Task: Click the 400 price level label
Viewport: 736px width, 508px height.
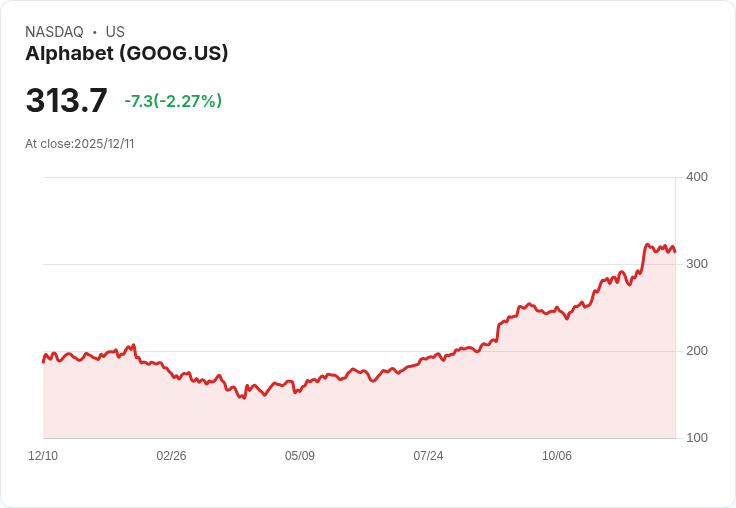Action: pos(697,177)
